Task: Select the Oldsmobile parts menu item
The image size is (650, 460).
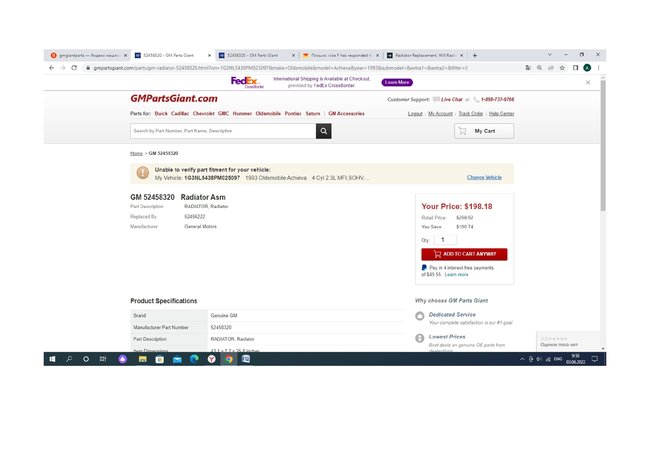Action: point(268,114)
